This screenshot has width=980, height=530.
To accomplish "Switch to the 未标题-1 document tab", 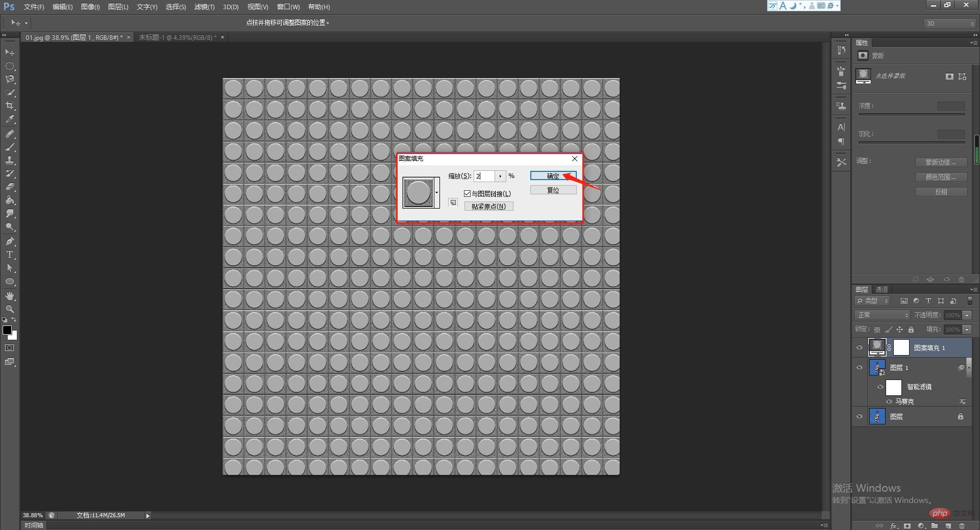I will [178, 37].
